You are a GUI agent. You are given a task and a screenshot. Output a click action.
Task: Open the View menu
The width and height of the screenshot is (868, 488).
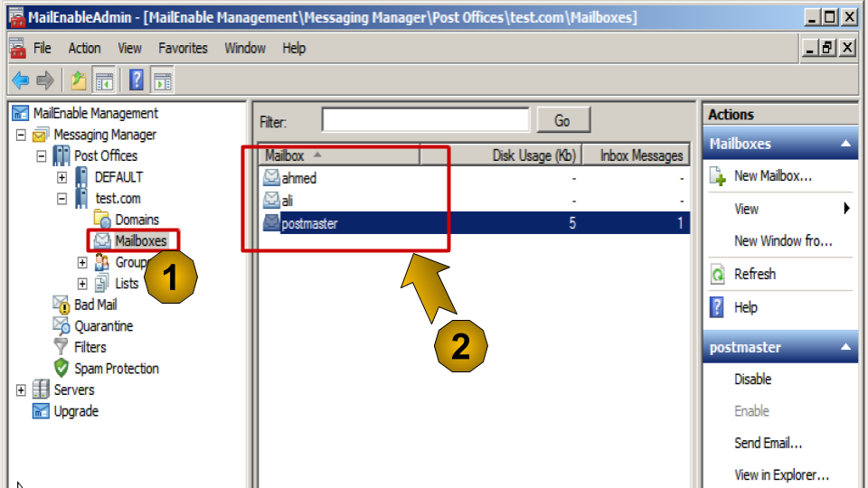point(129,48)
